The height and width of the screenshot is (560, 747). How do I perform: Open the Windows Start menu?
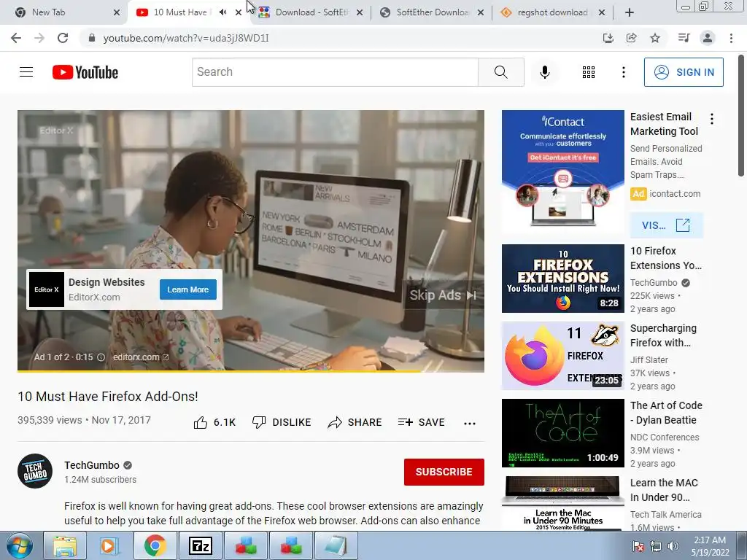pyautogui.click(x=19, y=545)
